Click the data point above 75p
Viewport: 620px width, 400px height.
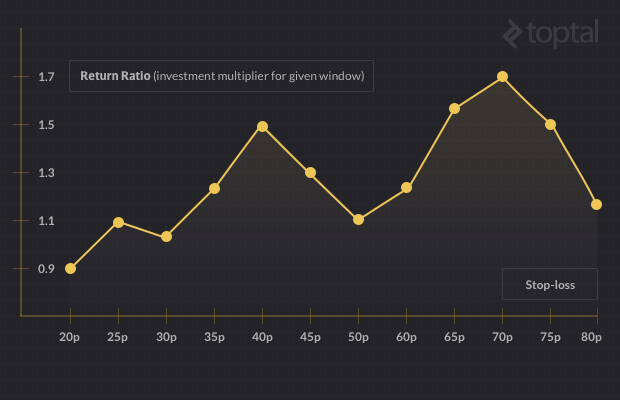click(x=550, y=125)
